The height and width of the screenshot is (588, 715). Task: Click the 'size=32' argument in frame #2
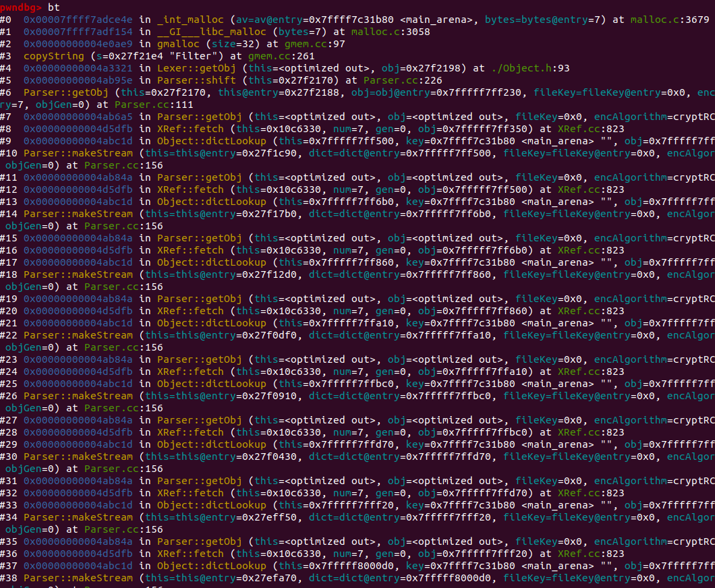[x=233, y=45]
